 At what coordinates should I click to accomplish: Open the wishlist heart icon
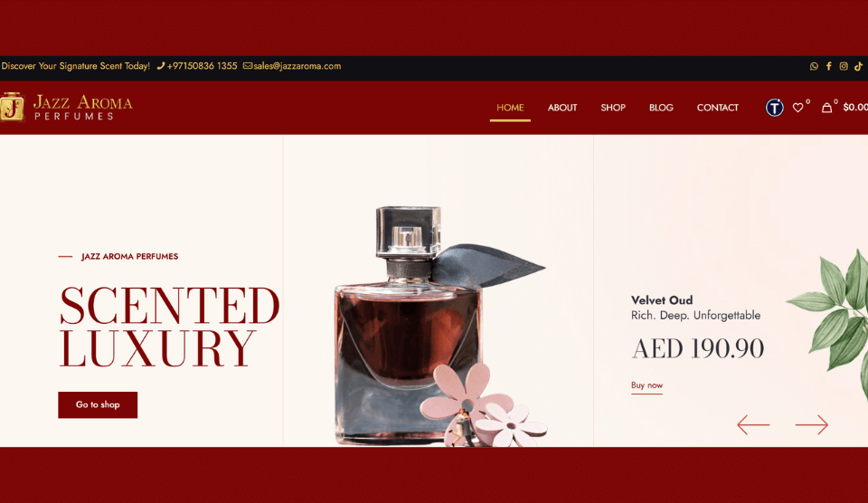[797, 108]
